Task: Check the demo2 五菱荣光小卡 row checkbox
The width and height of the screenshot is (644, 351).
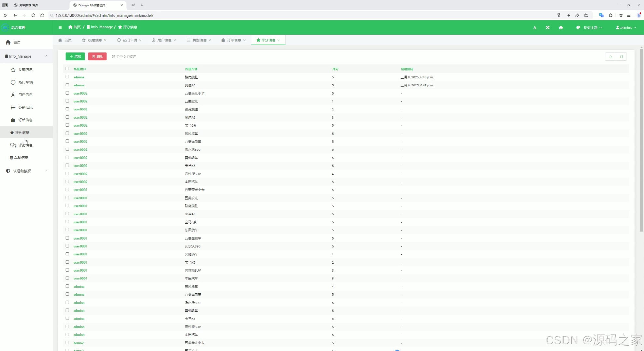Action: click(67, 343)
